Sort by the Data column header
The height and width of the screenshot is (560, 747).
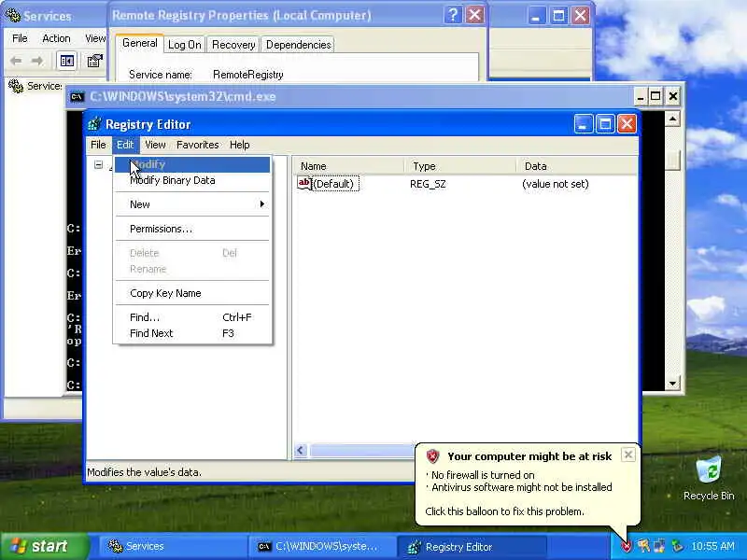pyautogui.click(x=576, y=166)
